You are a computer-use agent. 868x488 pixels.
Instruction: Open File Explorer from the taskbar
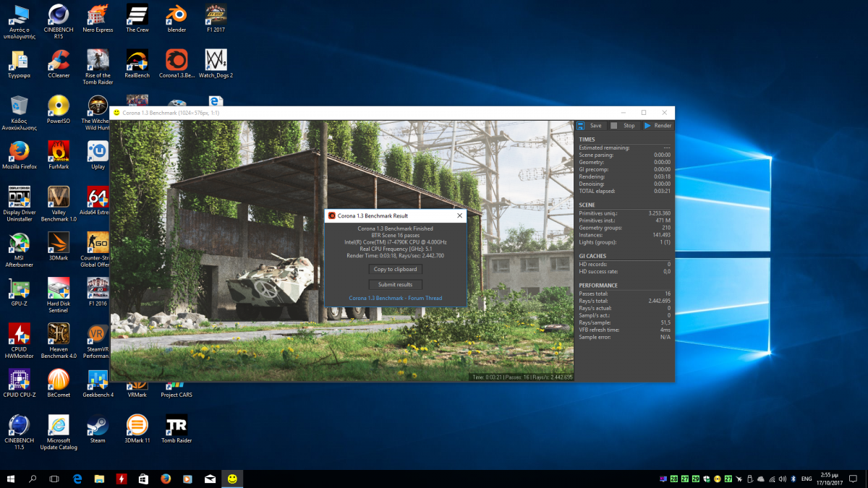coord(99,479)
